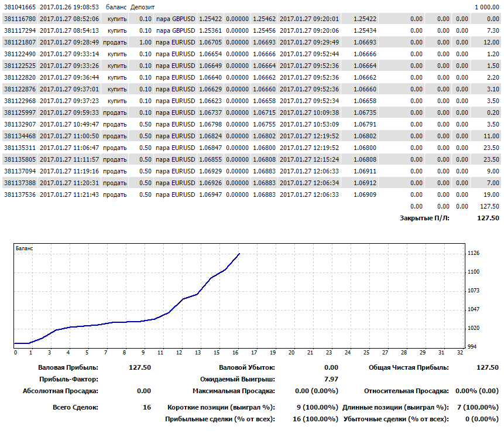Click close price 1.06791
Screen dimensions: 504x433
point(365,124)
